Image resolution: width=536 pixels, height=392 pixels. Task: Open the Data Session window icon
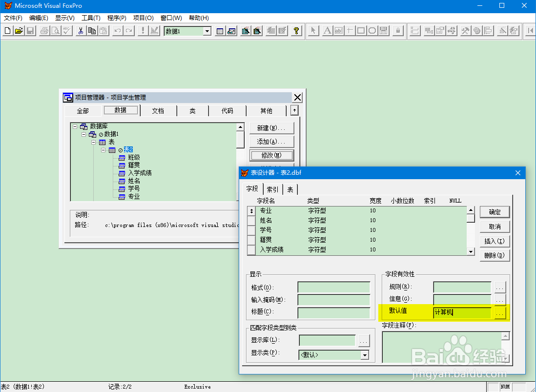231,31
